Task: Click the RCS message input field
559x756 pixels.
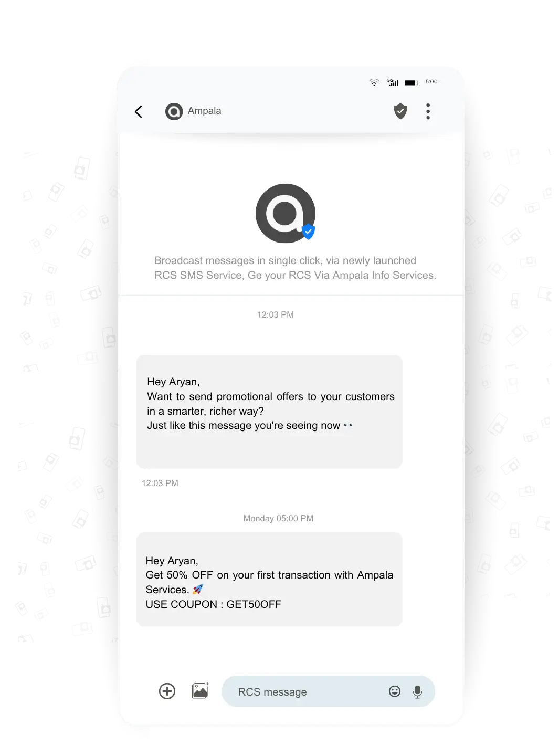Action: point(328,691)
